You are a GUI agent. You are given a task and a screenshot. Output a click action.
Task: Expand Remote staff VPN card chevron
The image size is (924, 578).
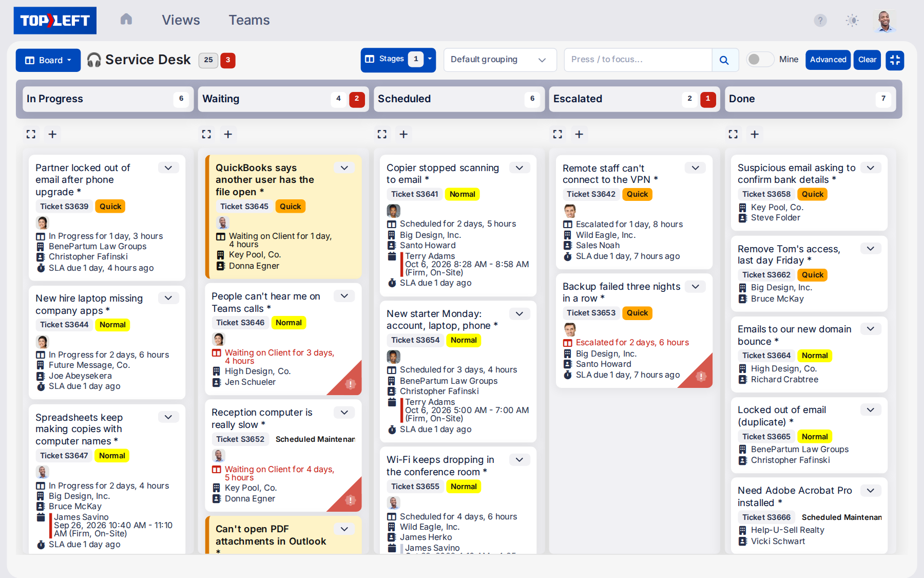click(x=696, y=168)
